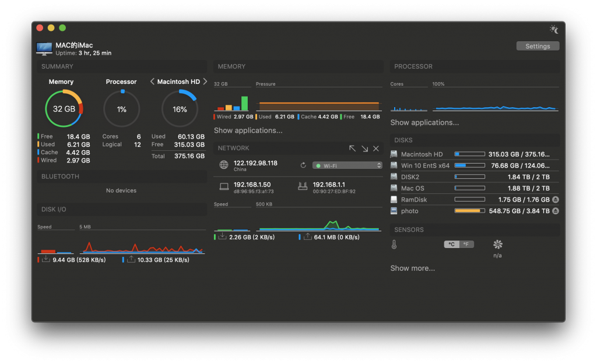Click the Mac OS row label
This screenshot has height=364, width=597.
point(412,188)
